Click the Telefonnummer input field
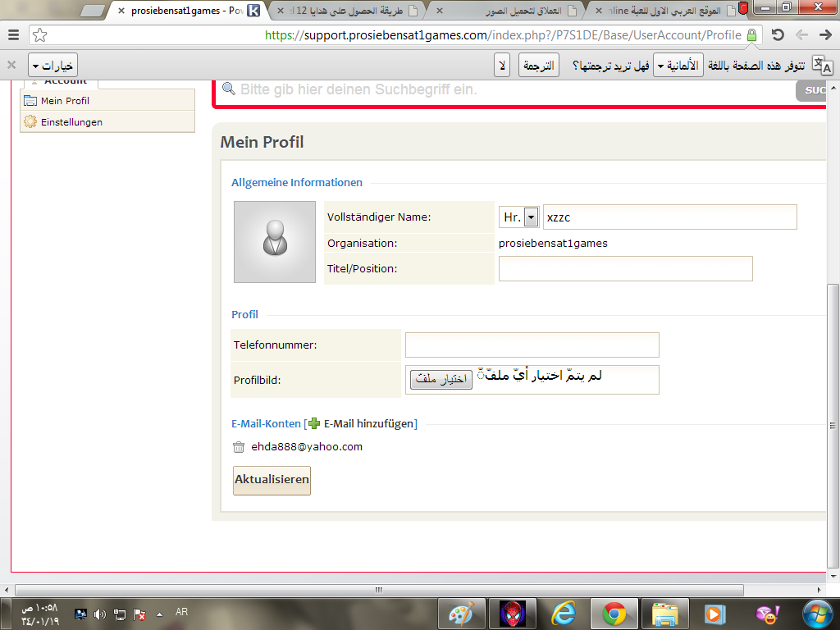Viewport: 840px width, 630px height. click(x=532, y=345)
